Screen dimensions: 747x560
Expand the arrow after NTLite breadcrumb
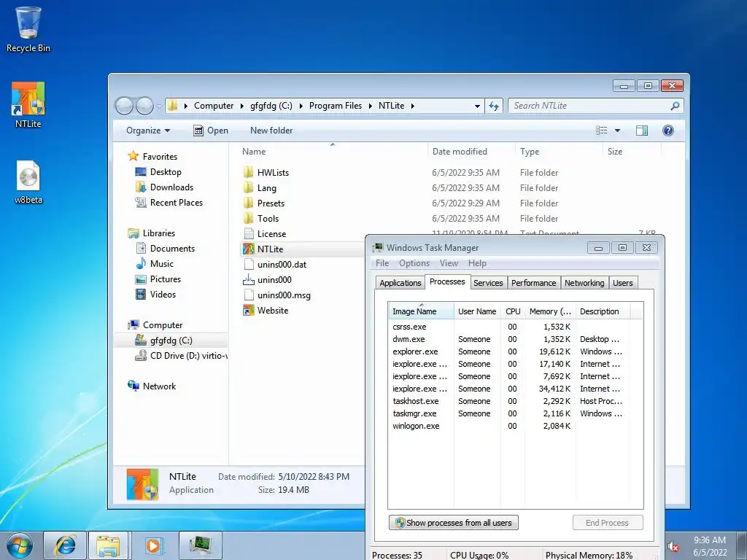[x=413, y=106]
